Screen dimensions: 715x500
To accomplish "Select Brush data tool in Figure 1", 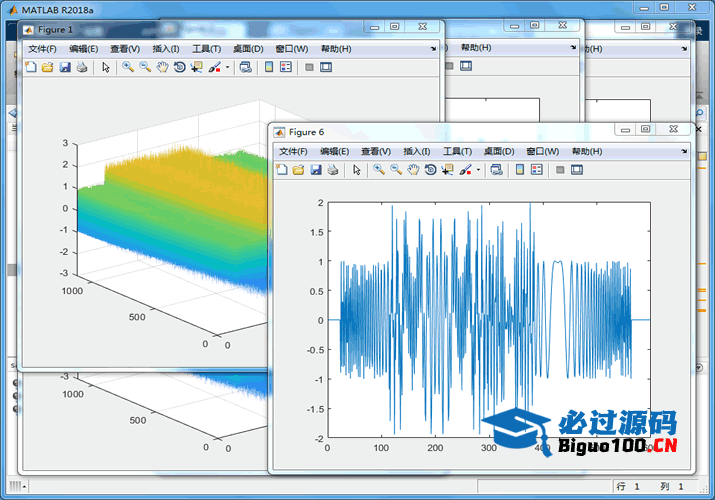I will coord(214,67).
